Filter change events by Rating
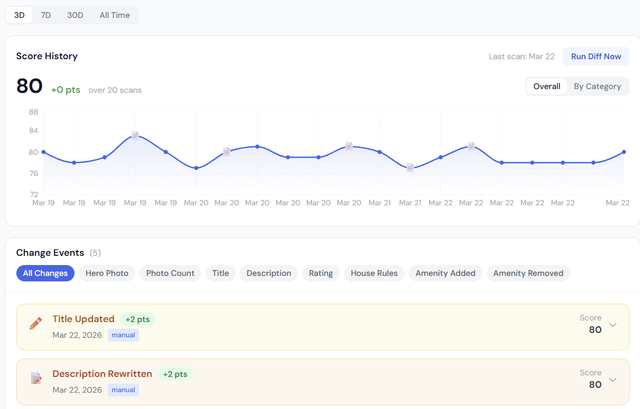 coord(321,273)
